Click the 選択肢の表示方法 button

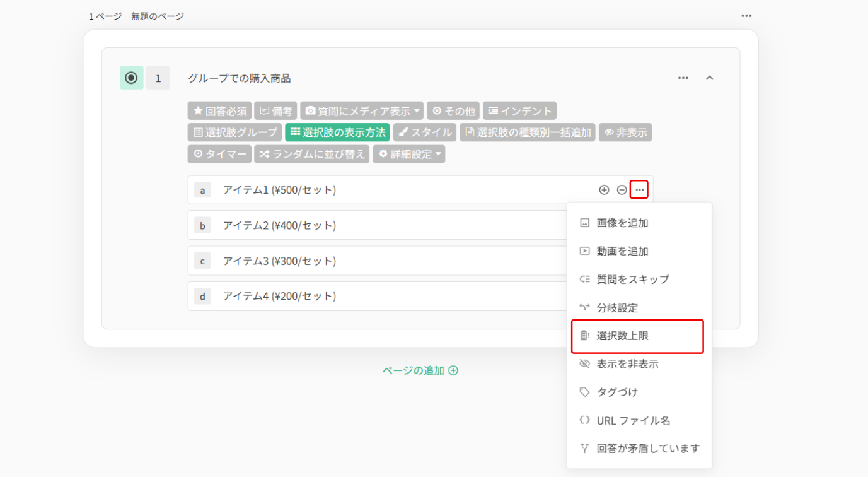(337, 132)
